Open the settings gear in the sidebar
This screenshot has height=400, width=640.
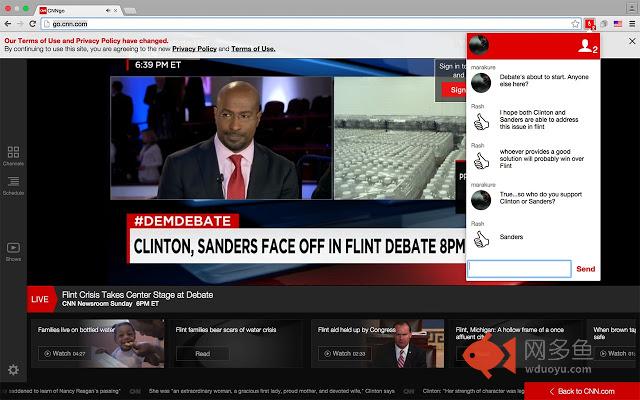point(13,370)
